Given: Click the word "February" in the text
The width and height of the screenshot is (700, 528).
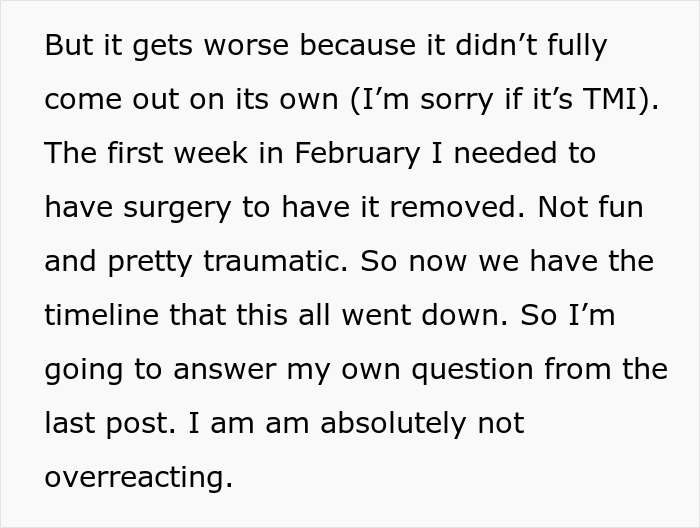Looking at the screenshot, I should (356, 154).
